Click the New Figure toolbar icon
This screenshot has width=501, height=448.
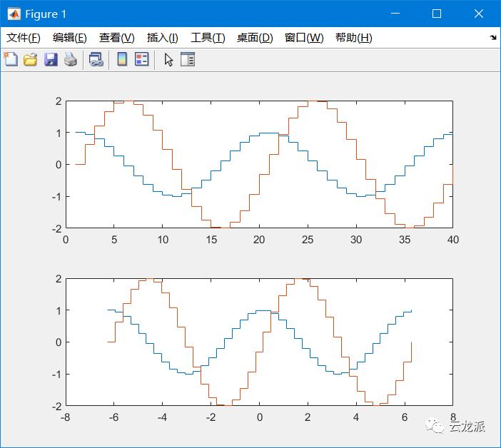tap(11, 59)
